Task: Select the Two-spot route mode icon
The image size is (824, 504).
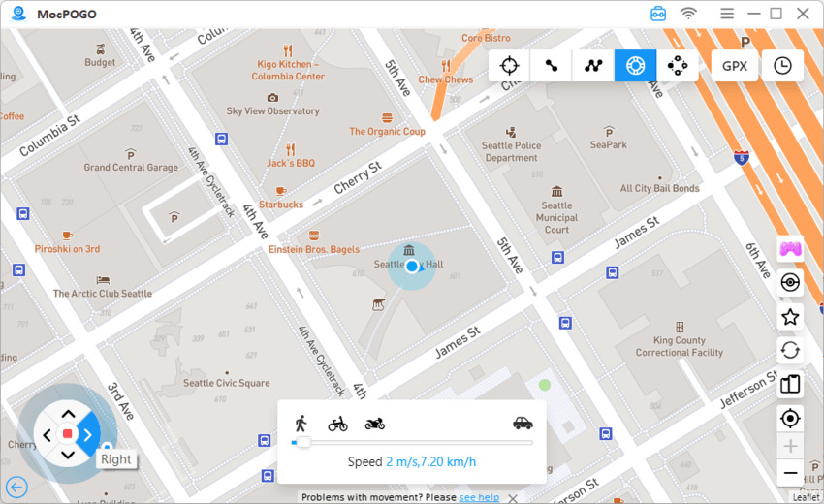Action: [552, 66]
